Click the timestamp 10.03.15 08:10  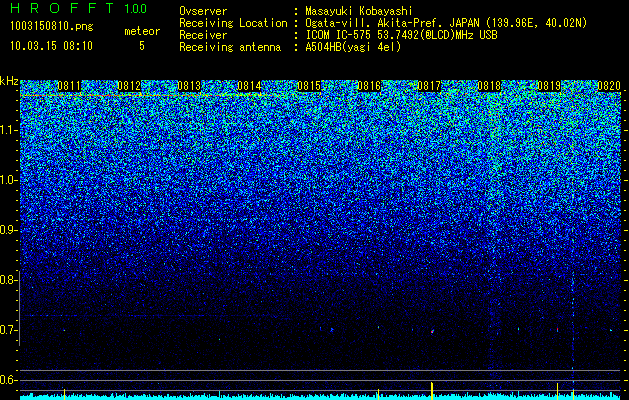(51, 45)
